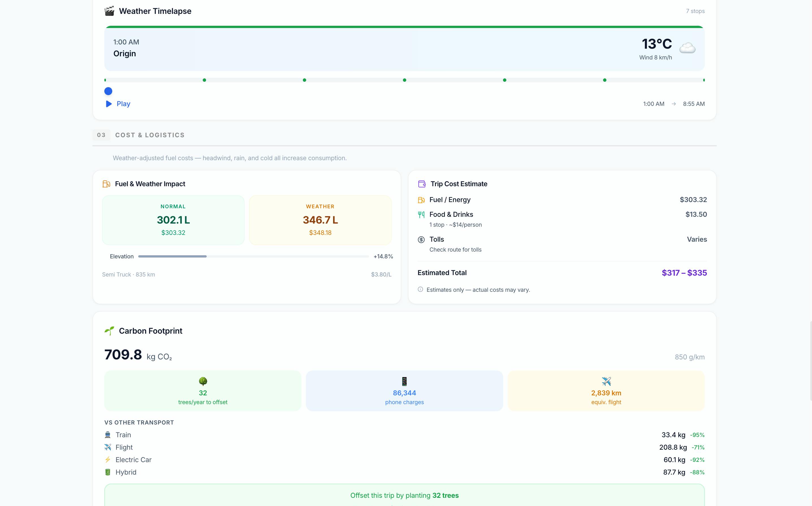
Task: Click the battery icon beside Hybrid
Action: (108, 472)
